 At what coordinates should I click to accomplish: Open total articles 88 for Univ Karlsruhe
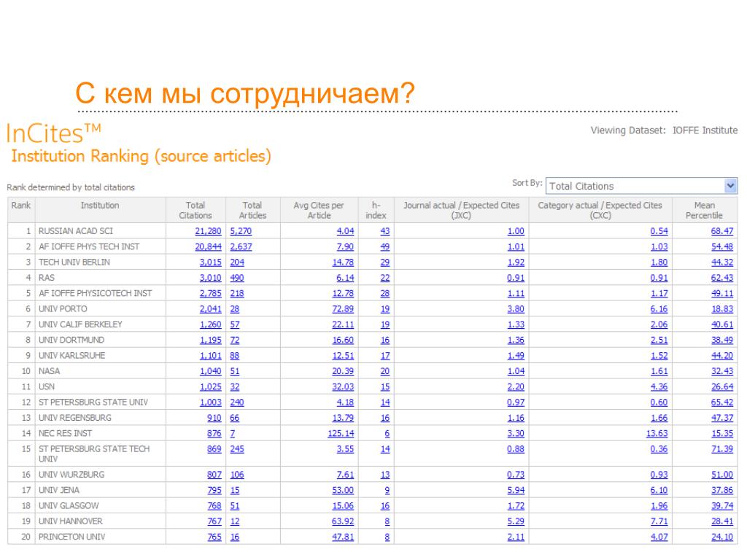tap(235, 356)
